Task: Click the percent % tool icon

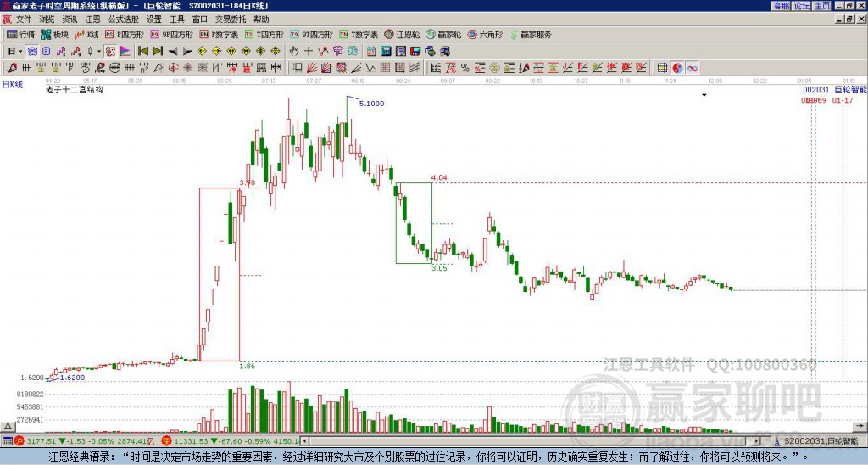Action: click(x=465, y=68)
